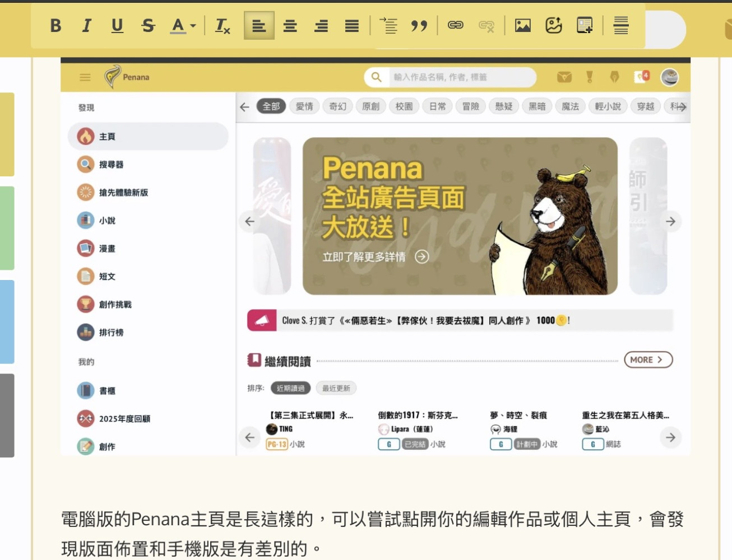Click the MORE button for 繼續閱讀
Image resolution: width=732 pixels, height=560 pixels.
pos(648,360)
